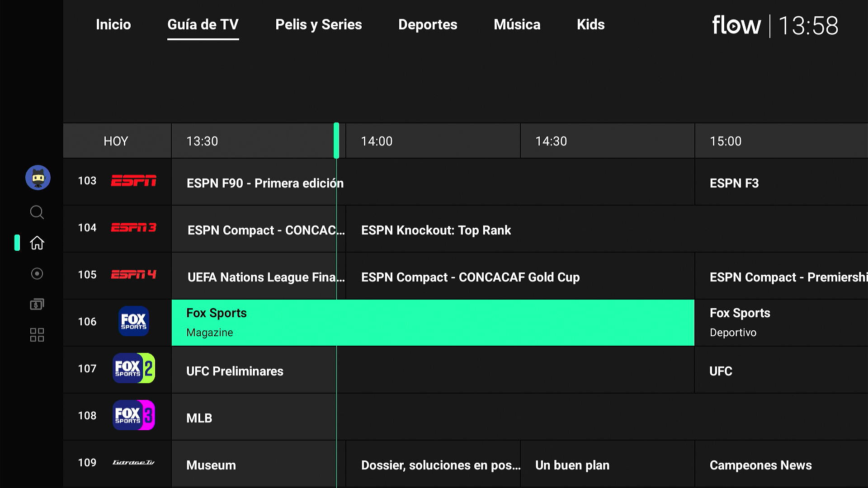Open the Pelis y Series tab
Image resolution: width=868 pixels, height=488 pixels.
(319, 24)
